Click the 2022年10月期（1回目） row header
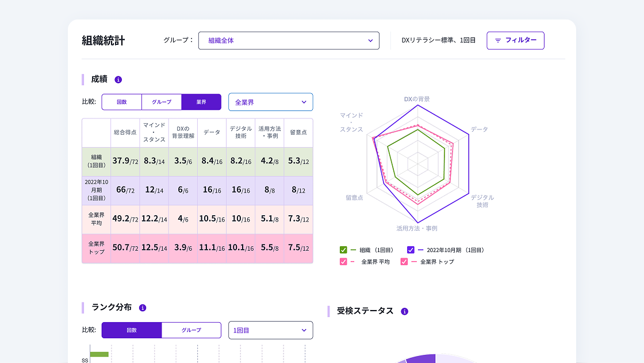Screen dimensions: 644x363 97,190
